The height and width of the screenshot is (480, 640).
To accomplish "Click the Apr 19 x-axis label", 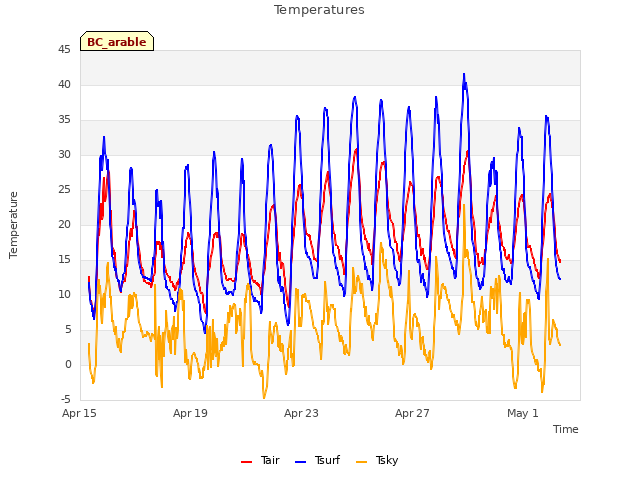I will pos(190,413).
